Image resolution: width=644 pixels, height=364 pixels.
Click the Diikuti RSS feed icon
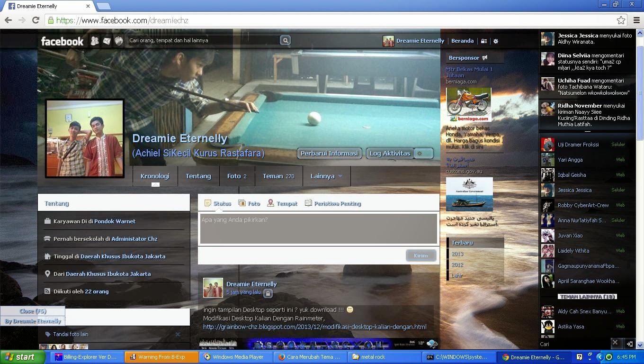pyautogui.click(x=47, y=291)
